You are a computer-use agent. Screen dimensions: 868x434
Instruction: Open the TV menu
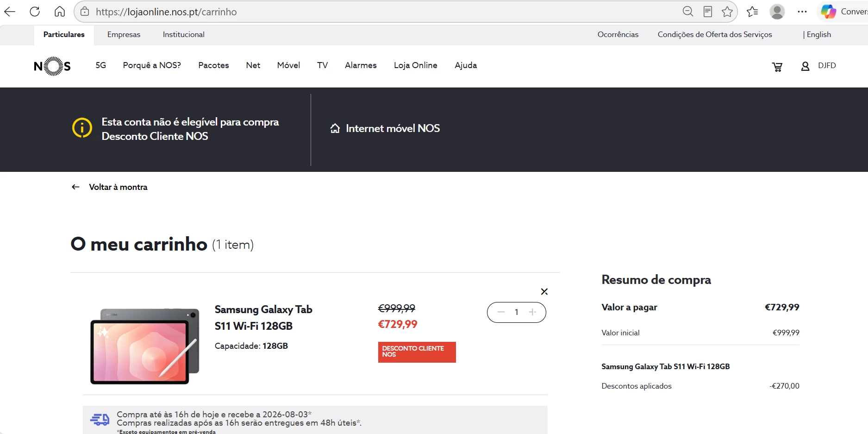(323, 65)
